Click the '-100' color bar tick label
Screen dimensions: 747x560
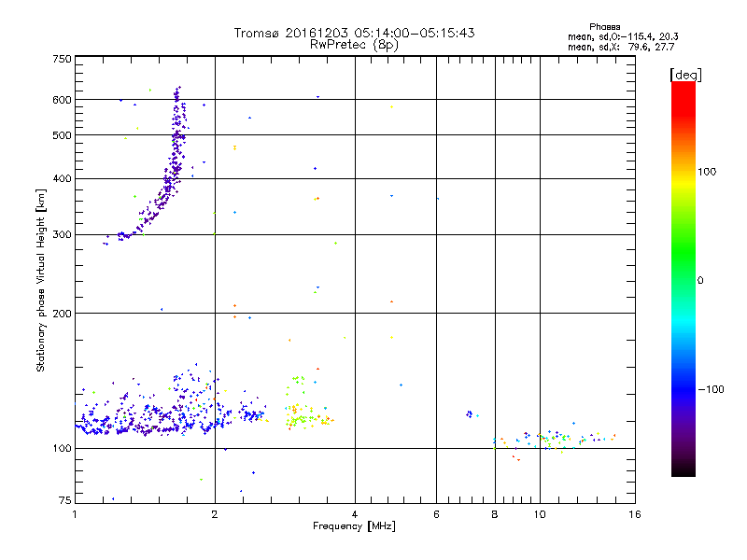coord(712,389)
